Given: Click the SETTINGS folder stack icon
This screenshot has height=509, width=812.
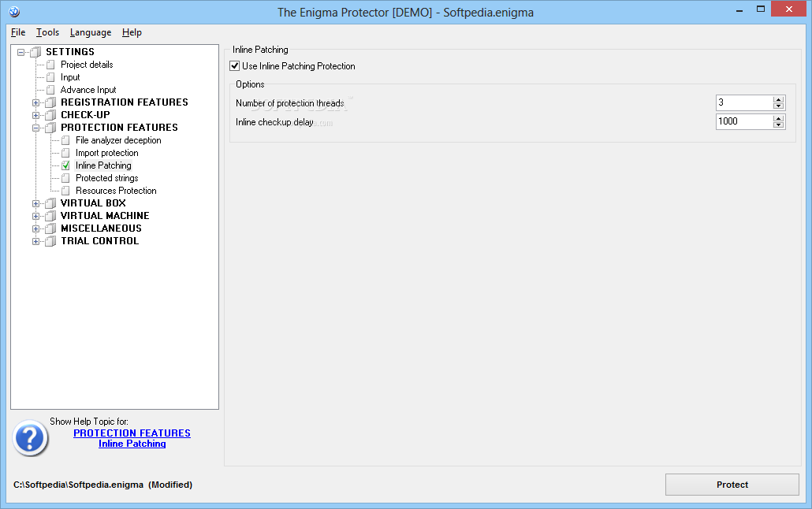Looking at the screenshot, I should [35, 52].
